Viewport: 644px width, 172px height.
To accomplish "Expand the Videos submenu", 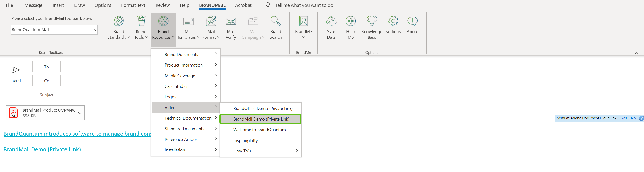I will point(186,108).
